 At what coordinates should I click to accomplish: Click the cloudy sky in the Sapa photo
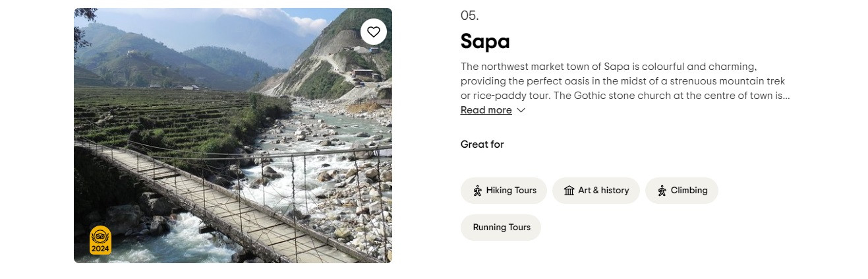[x=264, y=20]
